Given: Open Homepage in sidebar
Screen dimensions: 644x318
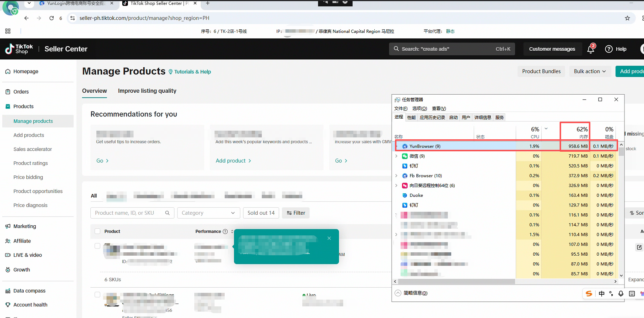Looking at the screenshot, I should click(26, 71).
